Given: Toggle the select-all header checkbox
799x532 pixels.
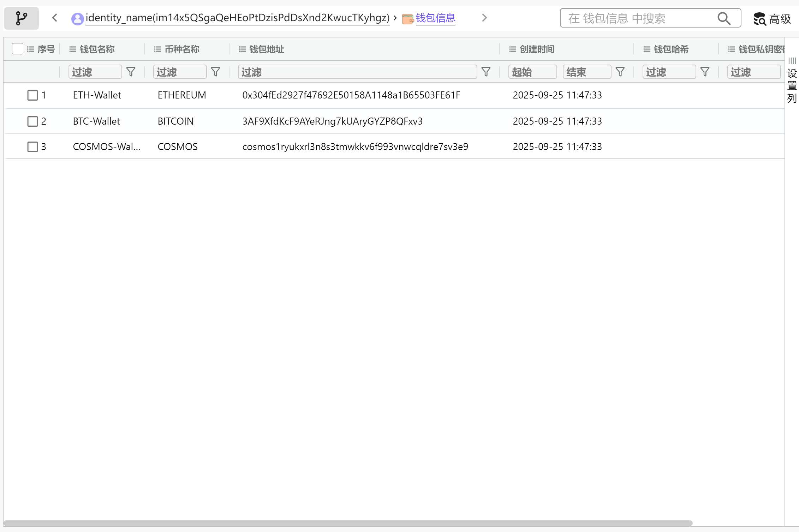Looking at the screenshot, I should (17, 49).
